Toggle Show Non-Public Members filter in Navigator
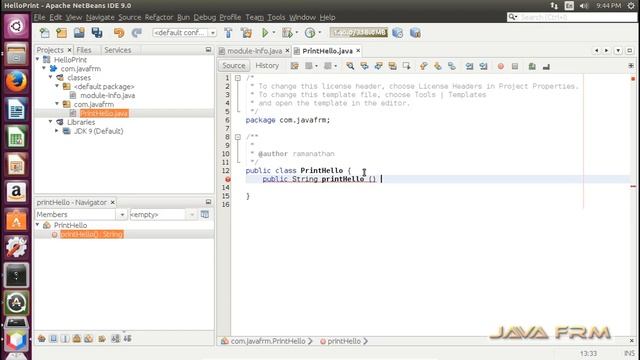Viewport: 640px width, 360px height. [77, 338]
